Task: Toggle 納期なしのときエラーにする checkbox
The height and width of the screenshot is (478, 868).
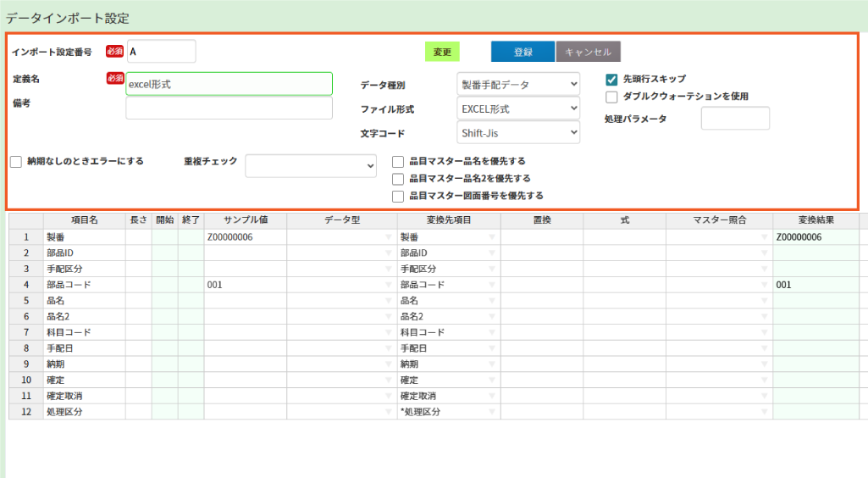Action: pos(16,161)
